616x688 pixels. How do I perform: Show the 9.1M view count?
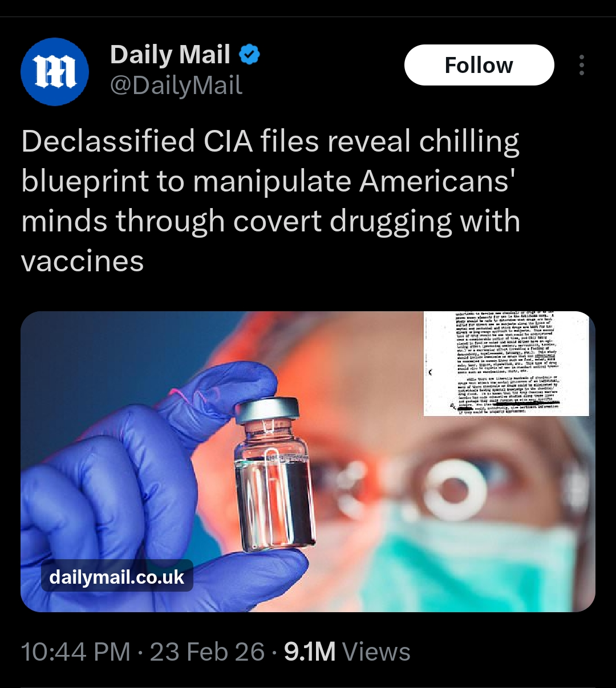tap(310, 652)
